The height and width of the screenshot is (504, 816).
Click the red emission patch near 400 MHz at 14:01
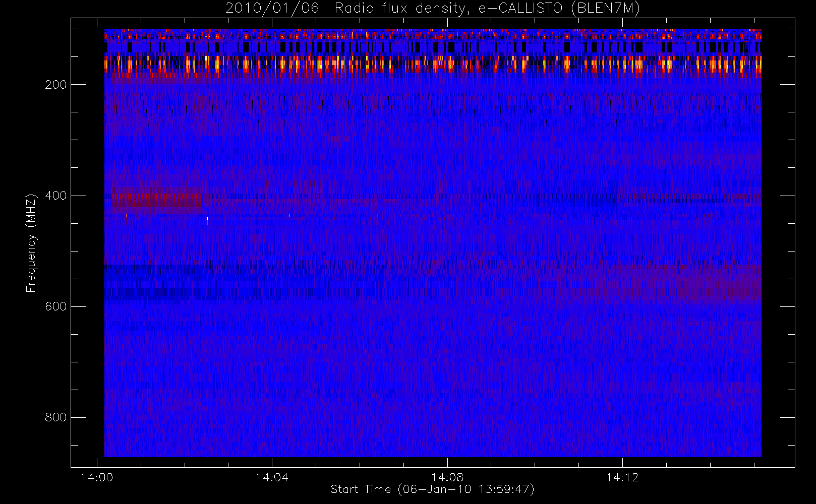tap(156, 200)
